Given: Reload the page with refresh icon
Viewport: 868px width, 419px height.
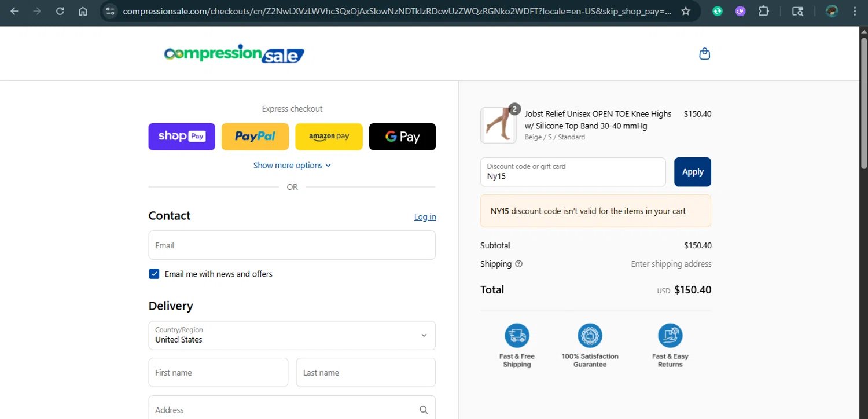Looking at the screenshot, I should click(60, 11).
